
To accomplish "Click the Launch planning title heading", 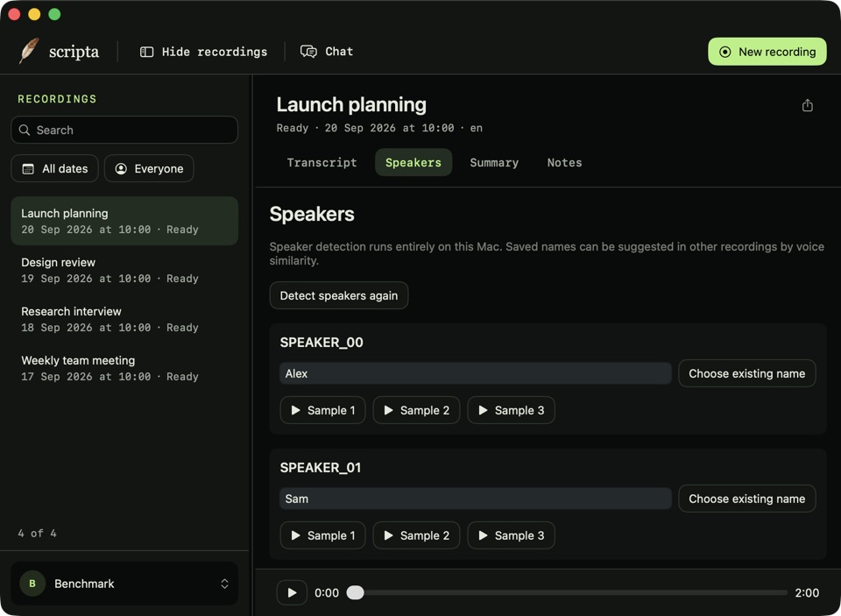I will pyautogui.click(x=351, y=104).
